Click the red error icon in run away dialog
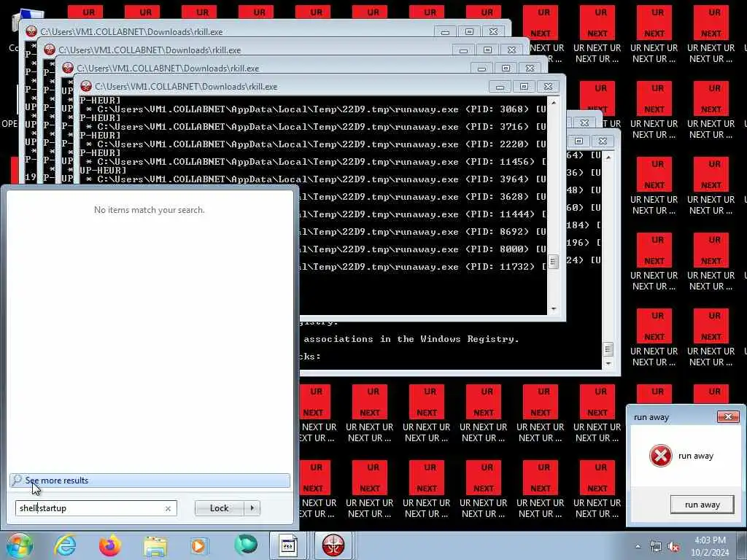Image resolution: width=747 pixels, height=560 pixels. click(661, 456)
